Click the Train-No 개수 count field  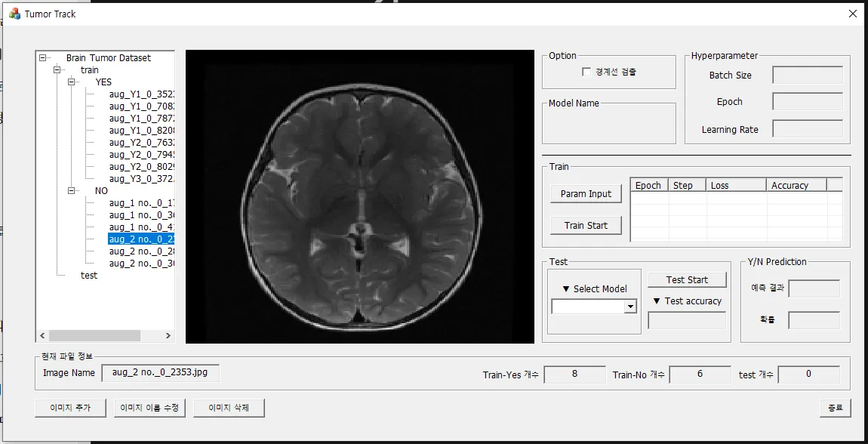point(700,375)
